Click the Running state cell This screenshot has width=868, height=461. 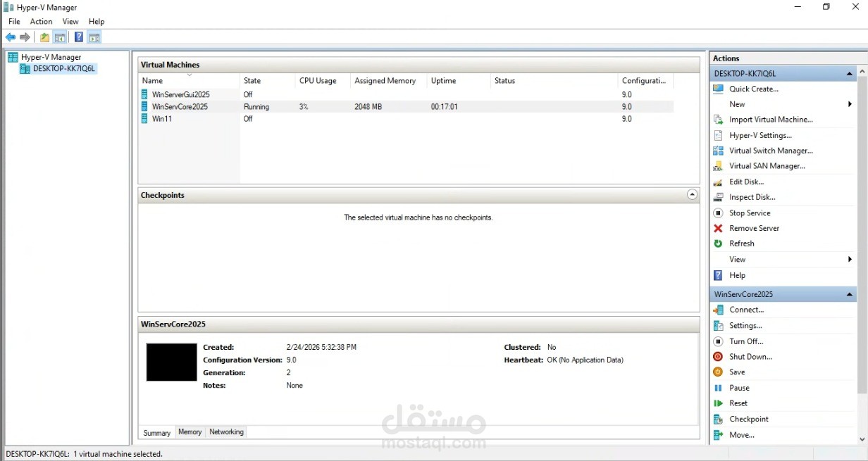[x=256, y=107]
